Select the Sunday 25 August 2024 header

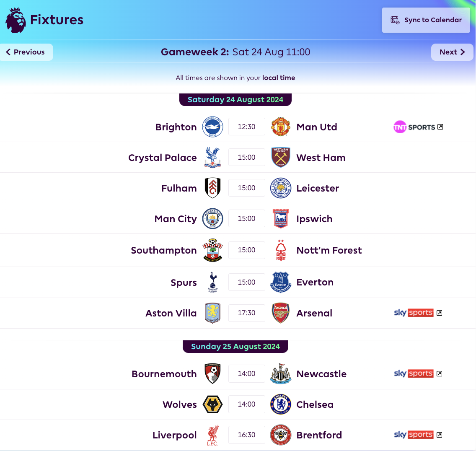point(235,346)
